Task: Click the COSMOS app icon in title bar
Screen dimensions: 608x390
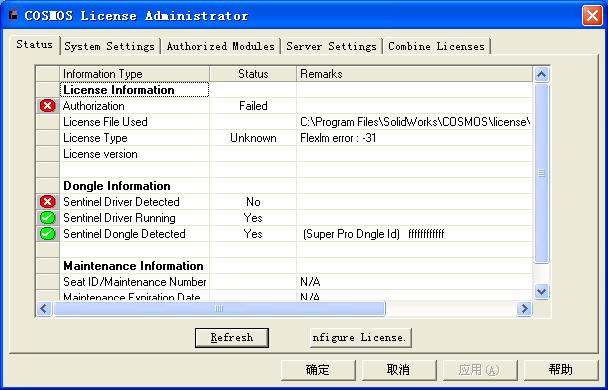Action: click(14, 15)
